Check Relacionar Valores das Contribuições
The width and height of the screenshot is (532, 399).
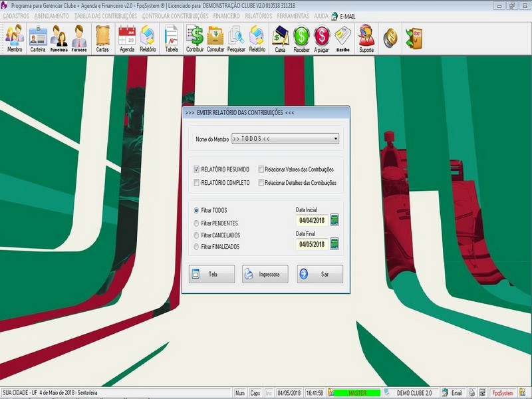[261, 170]
